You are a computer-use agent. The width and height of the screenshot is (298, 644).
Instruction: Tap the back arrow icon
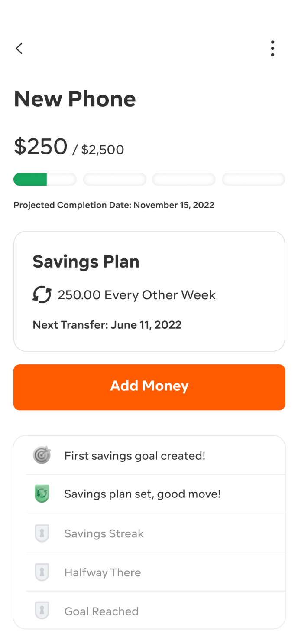pyautogui.click(x=19, y=48)
